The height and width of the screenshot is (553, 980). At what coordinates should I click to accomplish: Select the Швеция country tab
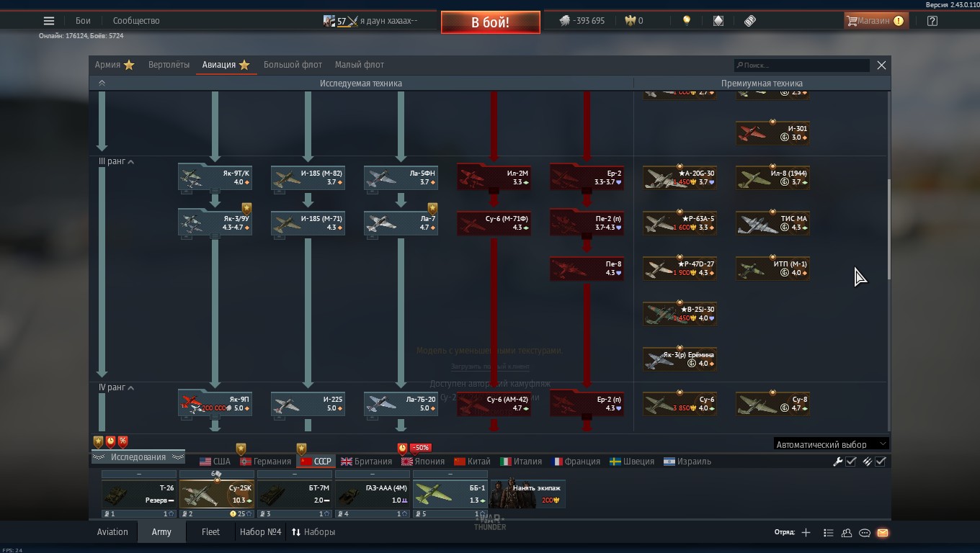coord(631,462)
